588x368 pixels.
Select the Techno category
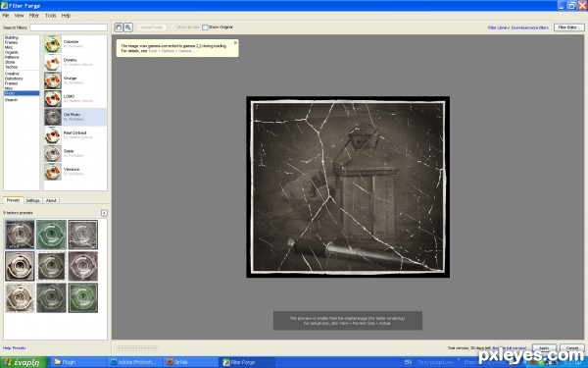click(x=11, y=67)
